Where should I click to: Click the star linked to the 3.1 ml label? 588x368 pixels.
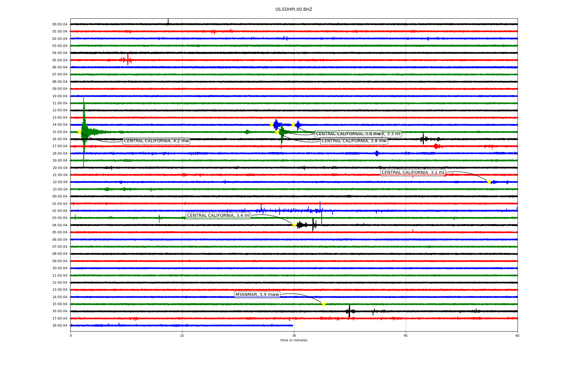(x=489, y=182)
